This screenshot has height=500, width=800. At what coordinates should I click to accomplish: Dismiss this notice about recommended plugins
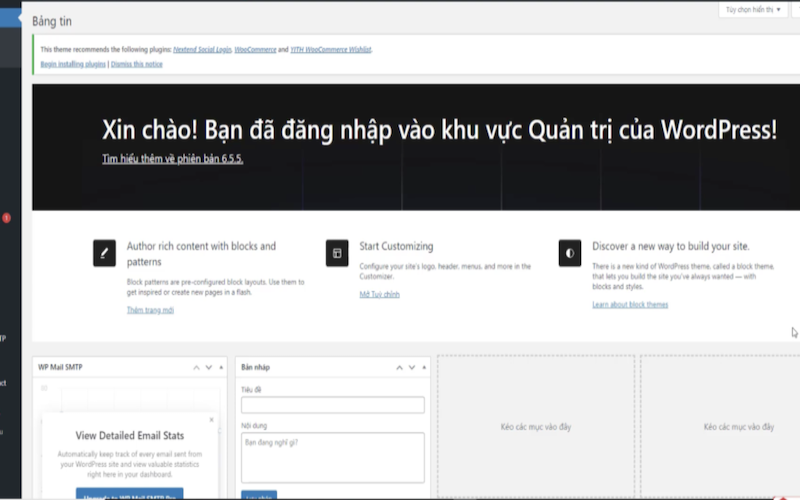[x=137, y=63]
